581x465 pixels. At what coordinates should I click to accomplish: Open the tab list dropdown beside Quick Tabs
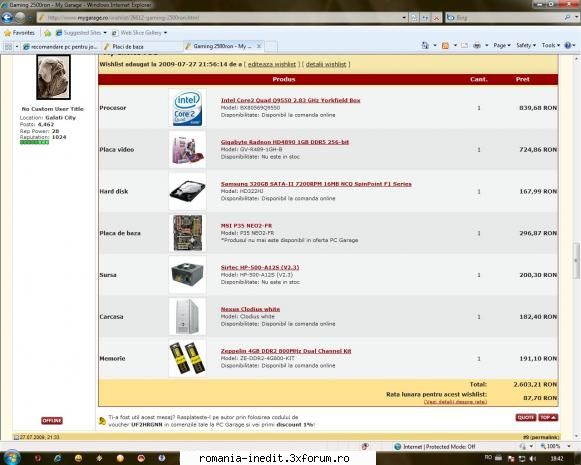click(x=17, y=47)
